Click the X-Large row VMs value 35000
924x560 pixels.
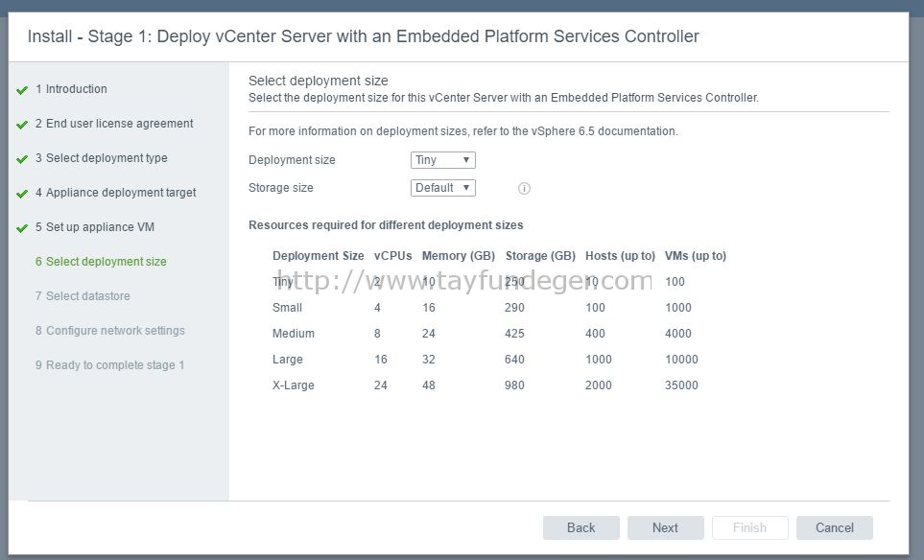pyautogui.click(x=682, y=385)
